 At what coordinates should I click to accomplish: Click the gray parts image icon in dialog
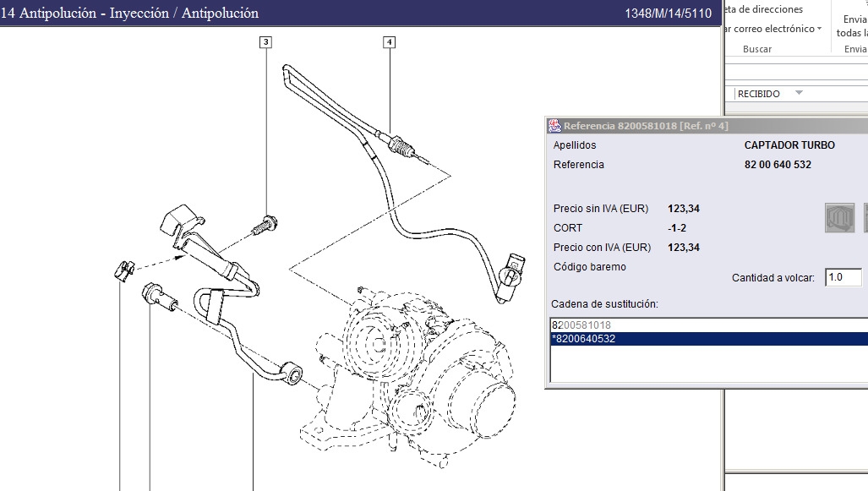[839, 217]
